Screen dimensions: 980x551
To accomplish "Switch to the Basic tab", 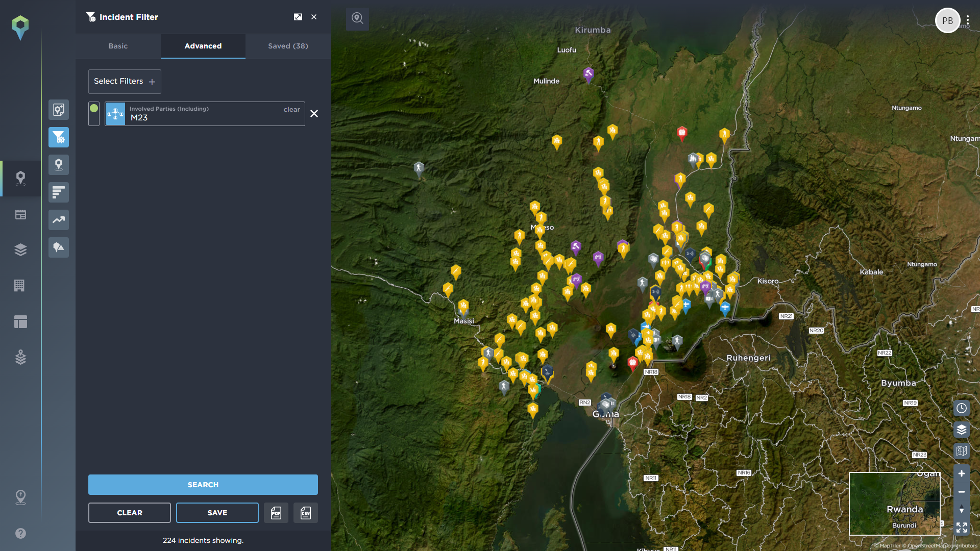I will [x=118, y=46].
